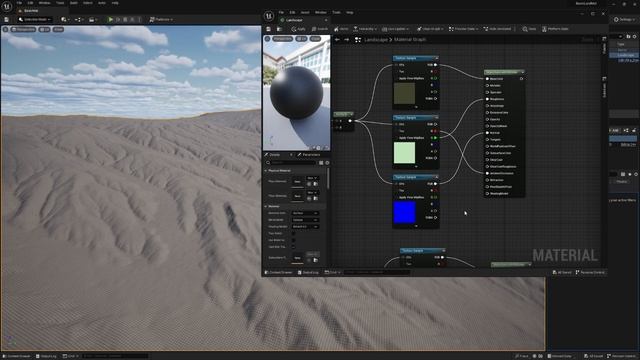The width and height of the screenshot is (640, 360).
Task: Switch to the Parameters panel tab
Action: tap(309, 155)
